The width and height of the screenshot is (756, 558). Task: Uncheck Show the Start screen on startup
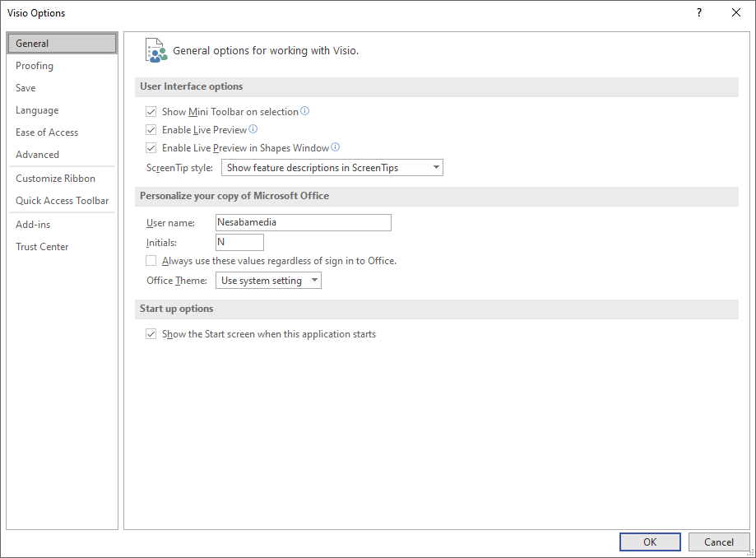[x=151, y=334]
